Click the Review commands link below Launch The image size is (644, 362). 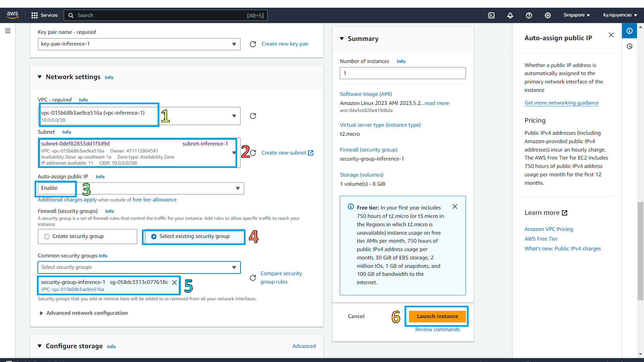coord(437,329)
